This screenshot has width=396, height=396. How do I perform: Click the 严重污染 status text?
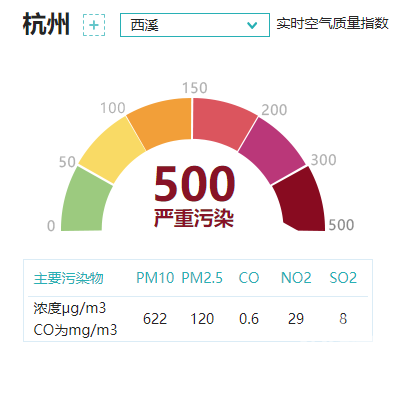194,219
